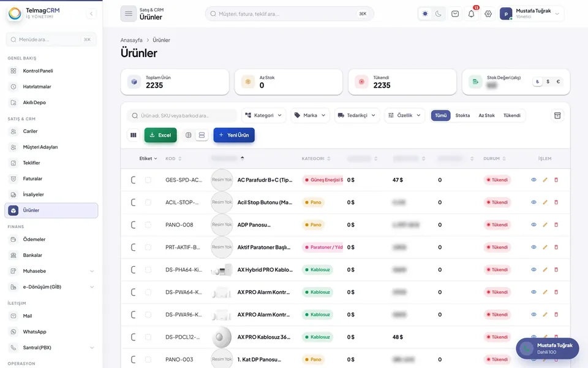Focus the global search field in the header
Viewport: 588px width, 368px height.
click(x=289, y=14)
